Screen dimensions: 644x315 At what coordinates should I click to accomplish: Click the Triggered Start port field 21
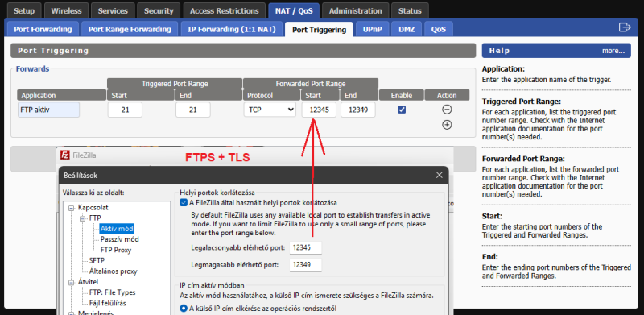click(x=125, y=110)
